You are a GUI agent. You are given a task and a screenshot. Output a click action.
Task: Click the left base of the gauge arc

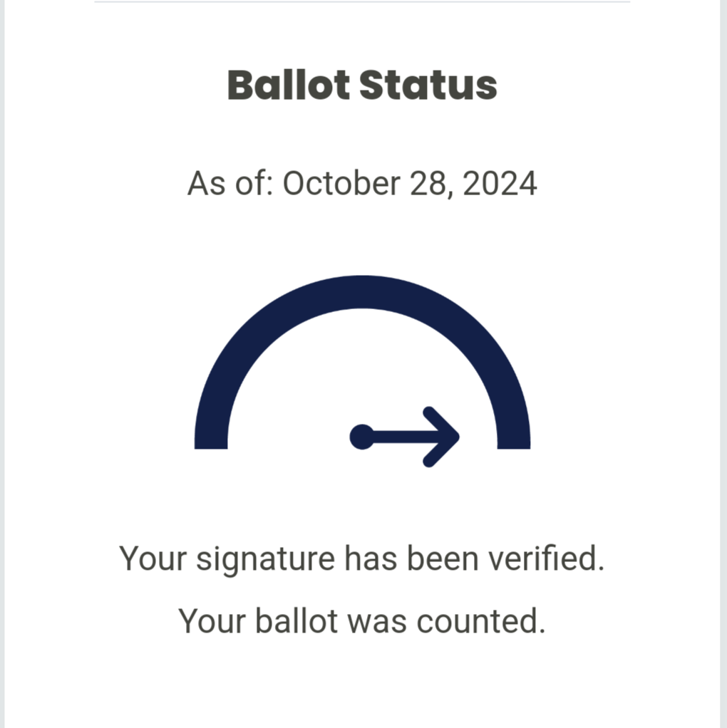(x=211, y=437)
